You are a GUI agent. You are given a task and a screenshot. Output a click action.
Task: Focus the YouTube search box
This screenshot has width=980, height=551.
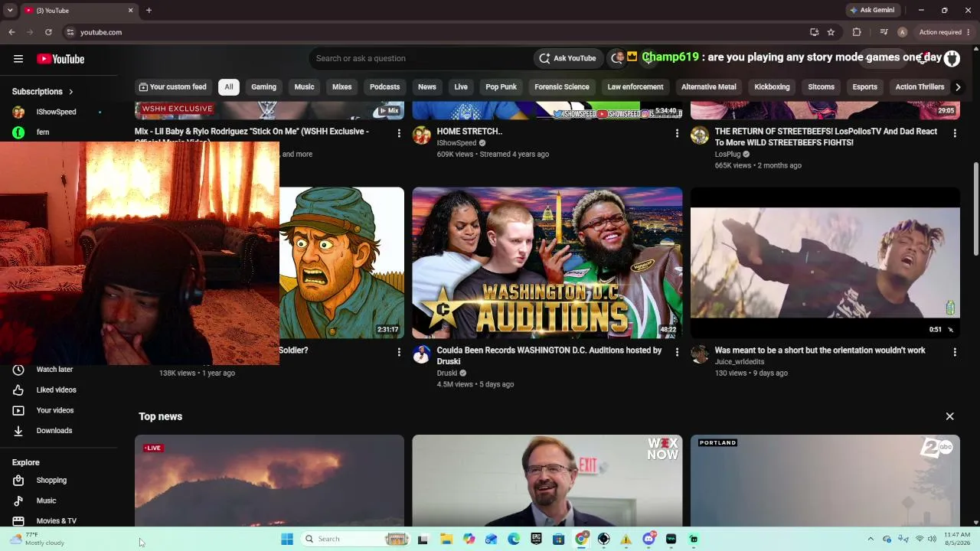point(421,58)
